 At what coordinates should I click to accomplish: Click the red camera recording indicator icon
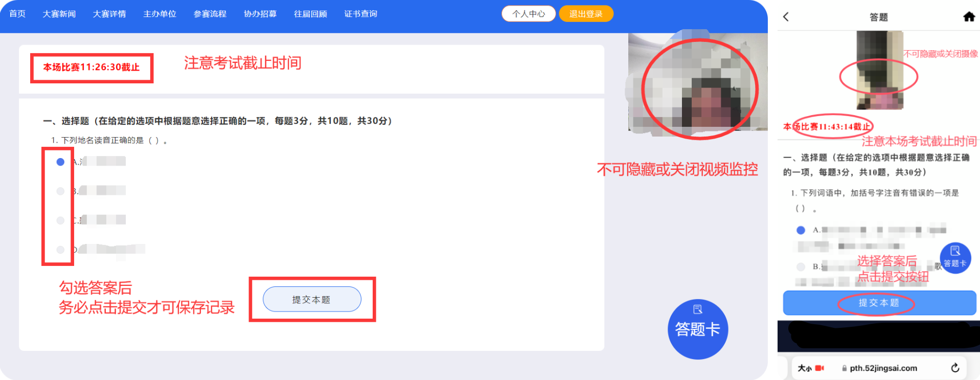[x=819, y=368]
